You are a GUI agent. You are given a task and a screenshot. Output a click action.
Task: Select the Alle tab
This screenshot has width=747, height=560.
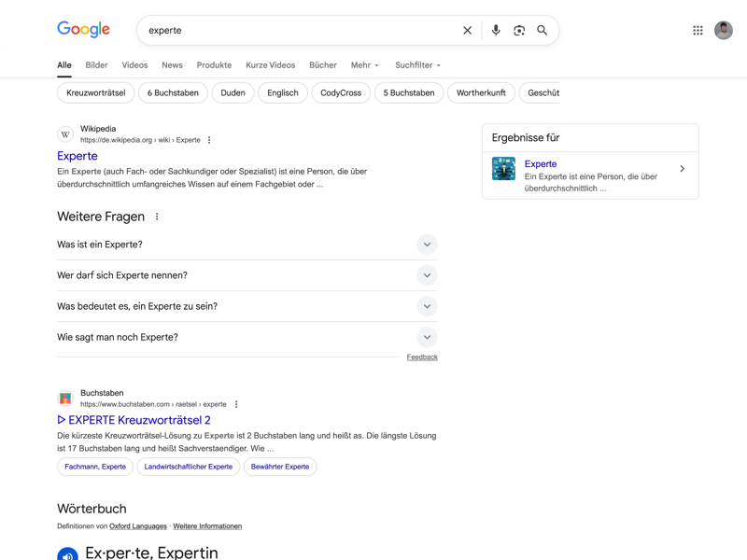(x=64, y=65)
